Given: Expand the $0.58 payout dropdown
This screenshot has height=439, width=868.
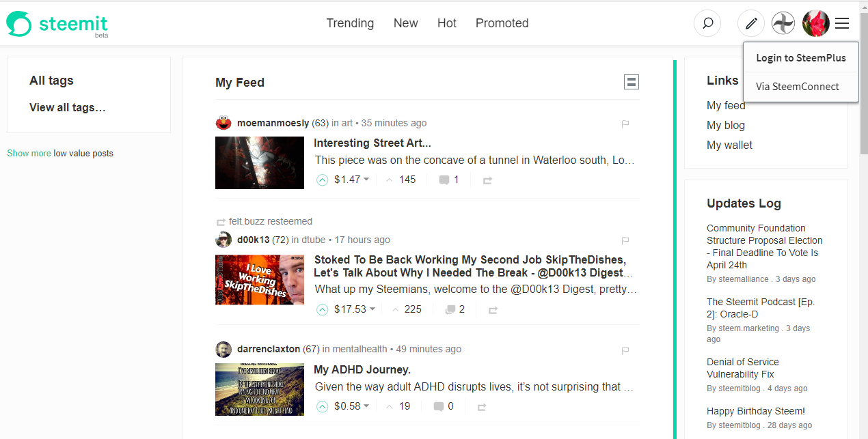Looking at the screenshot, I should 366,406.
